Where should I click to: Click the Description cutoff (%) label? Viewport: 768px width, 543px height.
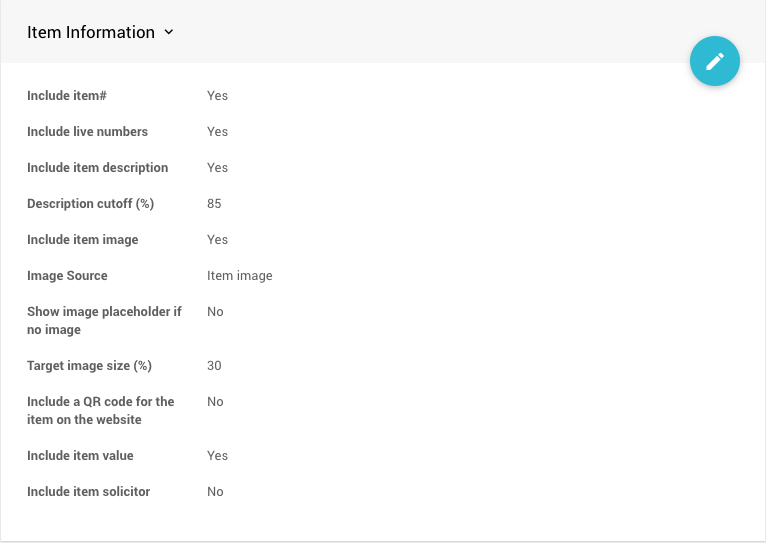pyautogui.click(x=90, y=204)
